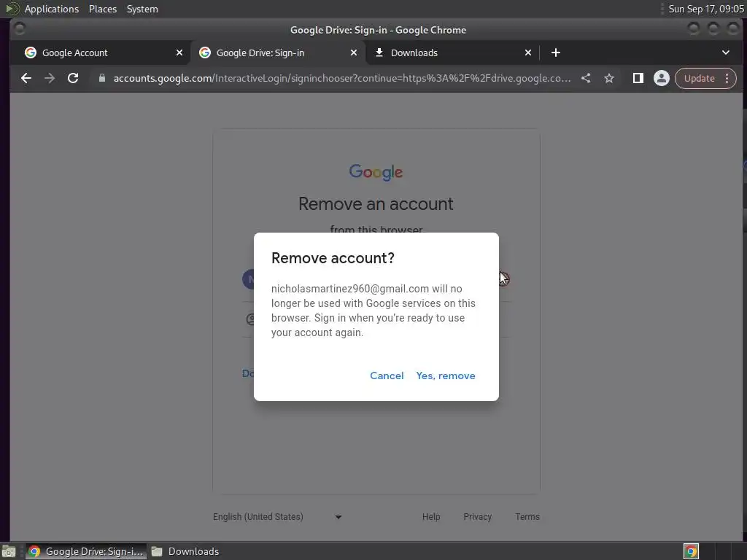Image resolution: width=747 pixels, height=560 pixels.
Task: Open the Applications menu
Action: [x=52, y=9]
